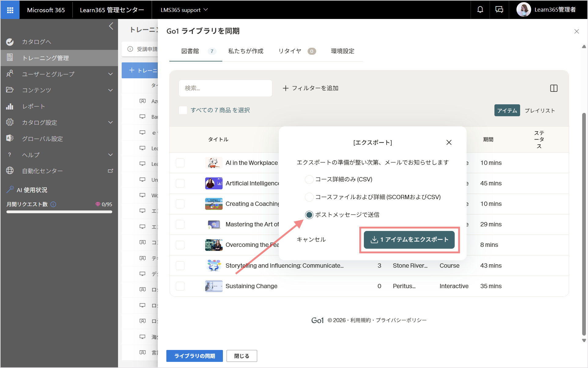This screenshot has width=588, height=368.
Task: Check the Overcoming the Fear row checkbox
Action: (x=180, y=245)
